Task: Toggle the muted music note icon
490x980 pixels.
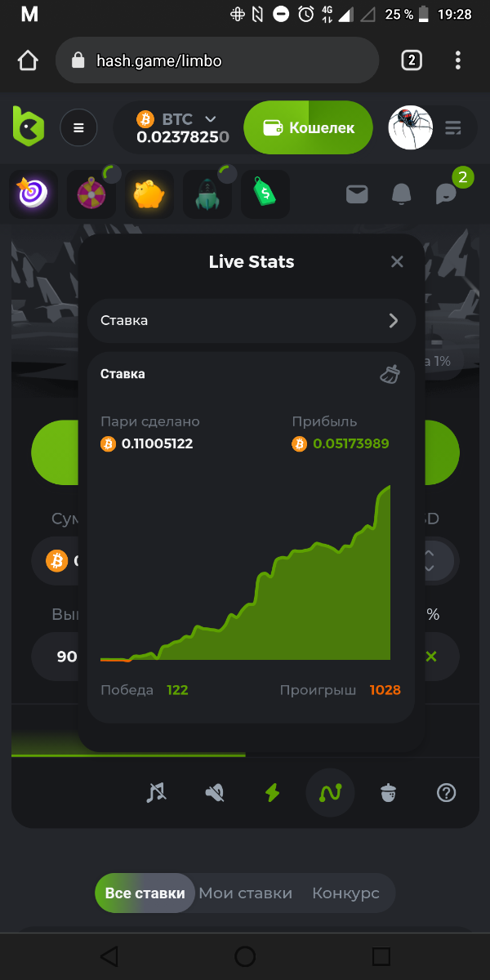Action: 155,792
